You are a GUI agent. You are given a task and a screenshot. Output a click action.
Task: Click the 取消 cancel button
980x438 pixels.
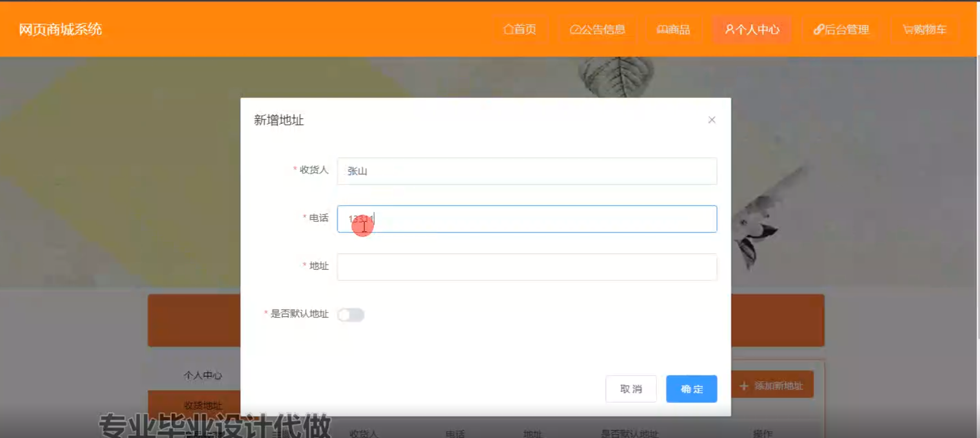631,389
